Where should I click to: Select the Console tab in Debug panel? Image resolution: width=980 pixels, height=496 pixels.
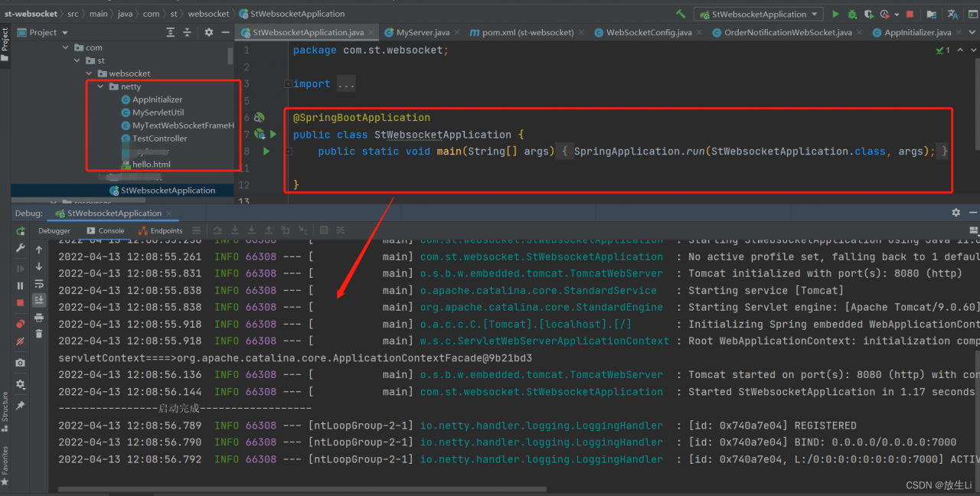coord(106,230)
